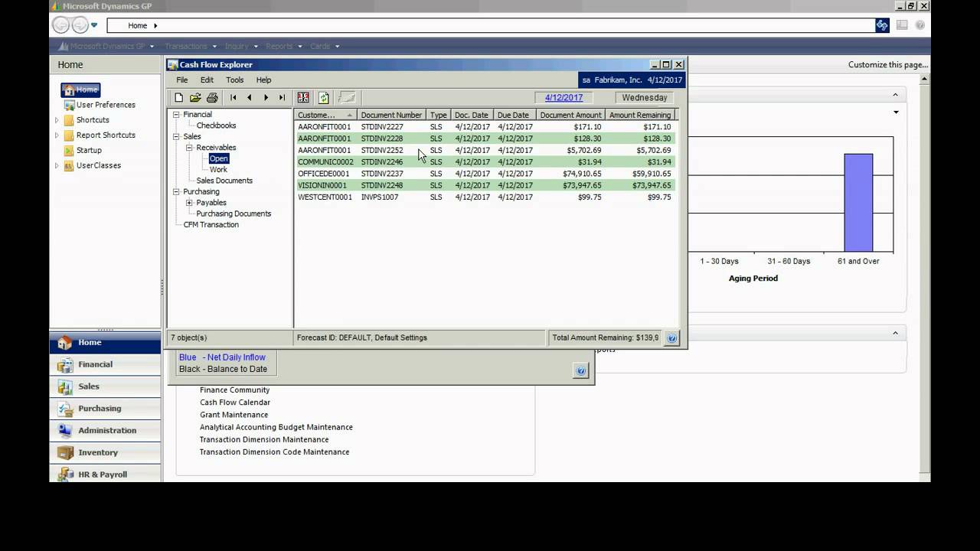This screenshot has width=980, height=551.
Task: Open User Preferences in navigation tree
Action: [106, 105]
